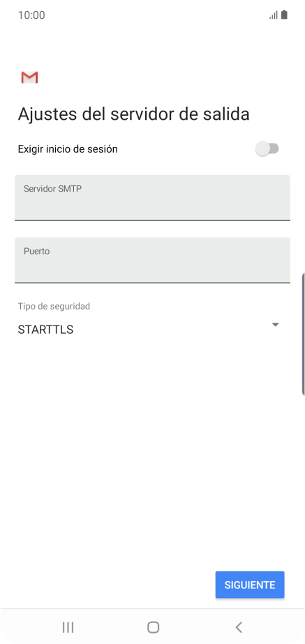Focus the Puerto input field
The width and height of the screenshot is (305, 644).
(152, 260)
